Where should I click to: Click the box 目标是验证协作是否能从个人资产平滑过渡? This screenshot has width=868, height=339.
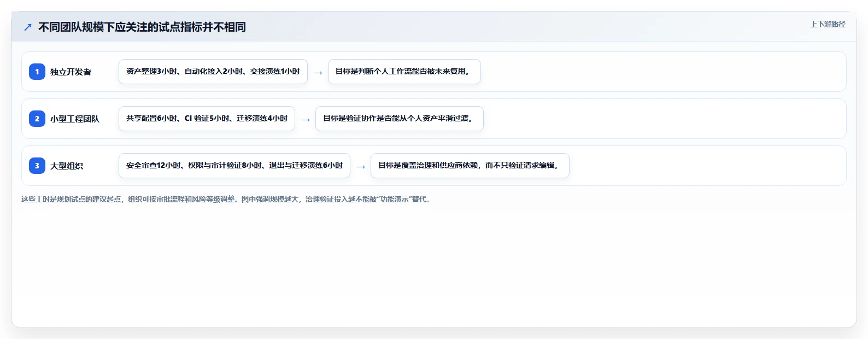click(400, 119)
